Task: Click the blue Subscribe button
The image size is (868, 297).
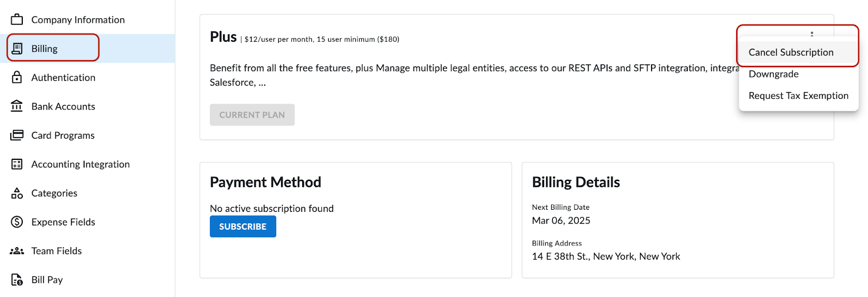Action: pos(243,227)
